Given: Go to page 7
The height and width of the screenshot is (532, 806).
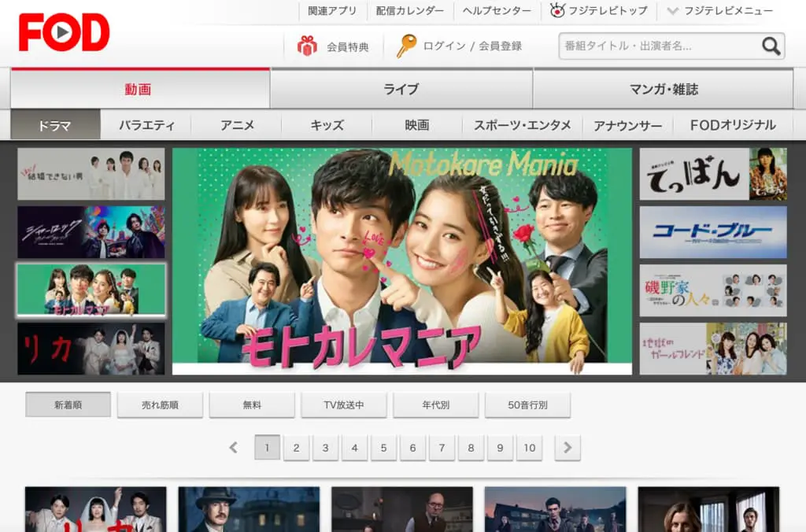Looking at the screenshot, I should click(x=442, y=448).
